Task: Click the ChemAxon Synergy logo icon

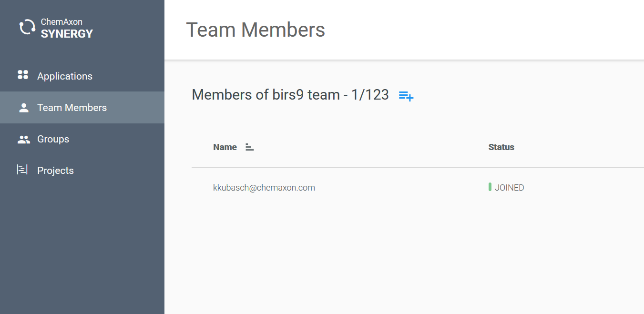Action: click(27, 27)
